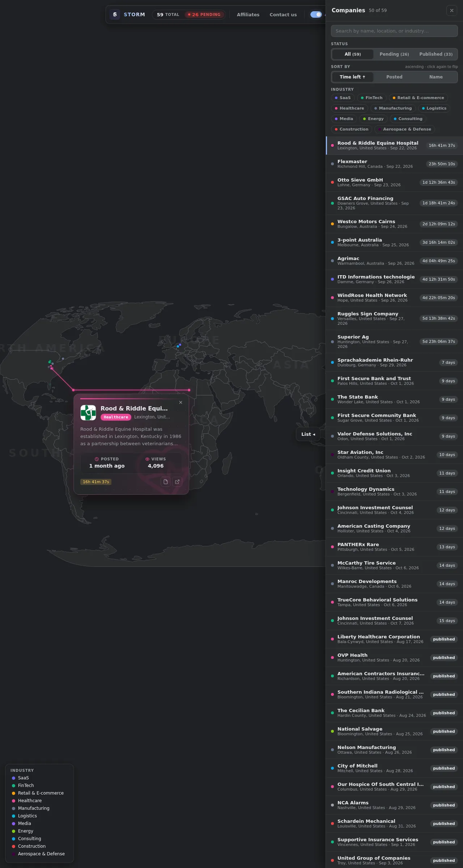Collapse the panel with the List arrow button
This screenshot has height=868, width=463.
pos(308,434)
